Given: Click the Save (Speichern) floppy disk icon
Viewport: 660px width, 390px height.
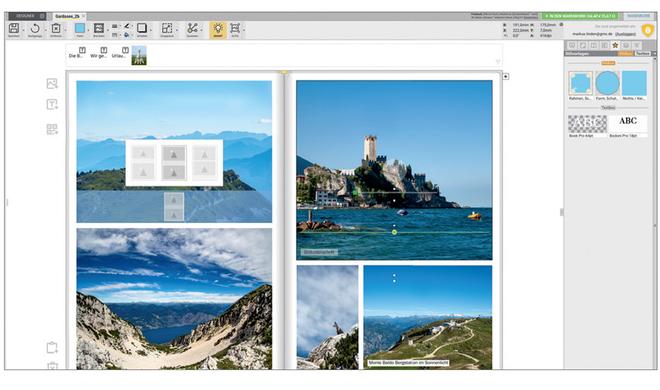Looking at the screenshot, I should [x=14, y=28].
